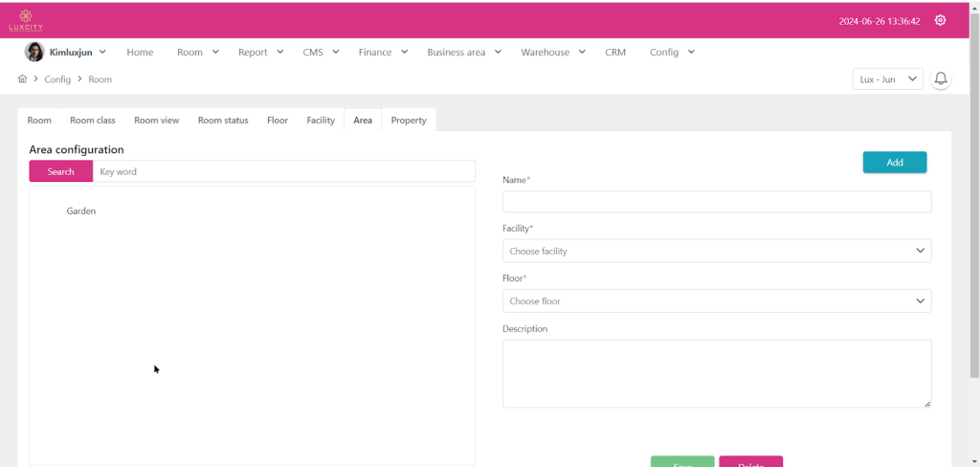Select the Facility tab
The height and width of the screenshot is (467, 980).
click(x=321, y=121)
